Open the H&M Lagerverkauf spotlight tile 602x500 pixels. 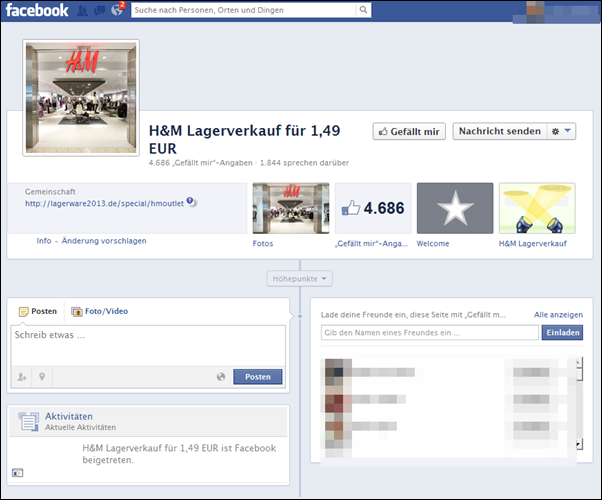536,208
